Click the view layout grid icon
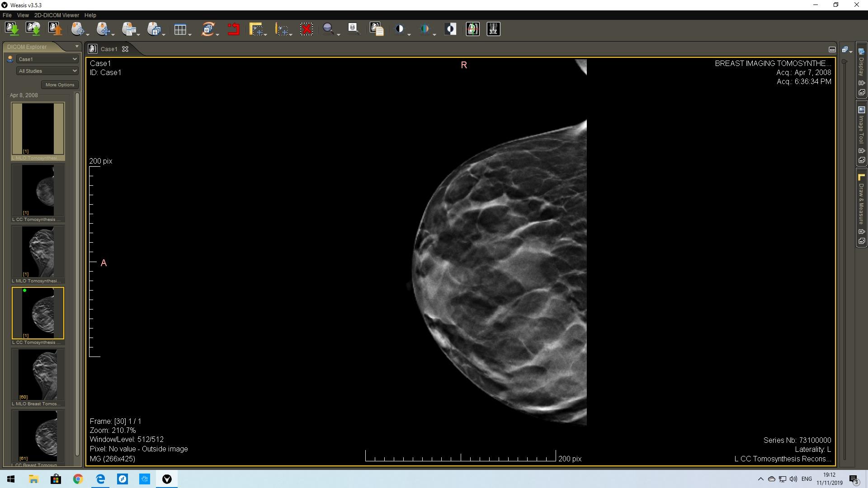 click(x=180, y=30)
